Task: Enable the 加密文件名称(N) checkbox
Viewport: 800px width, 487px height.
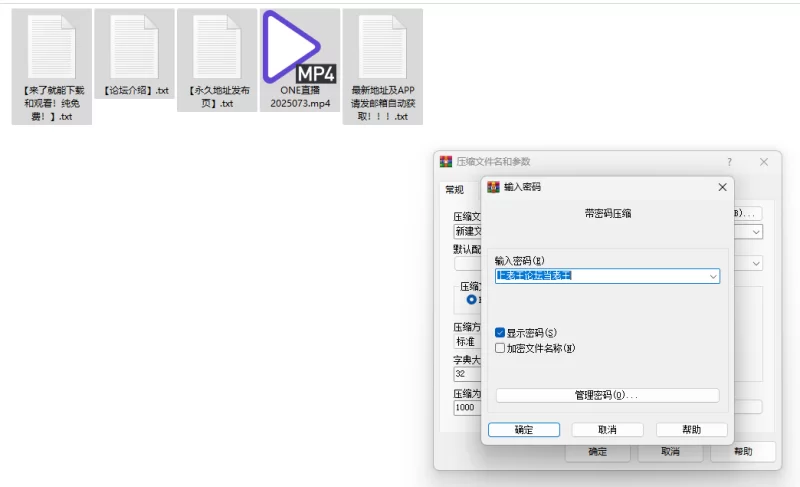Action: pos(500,348)
